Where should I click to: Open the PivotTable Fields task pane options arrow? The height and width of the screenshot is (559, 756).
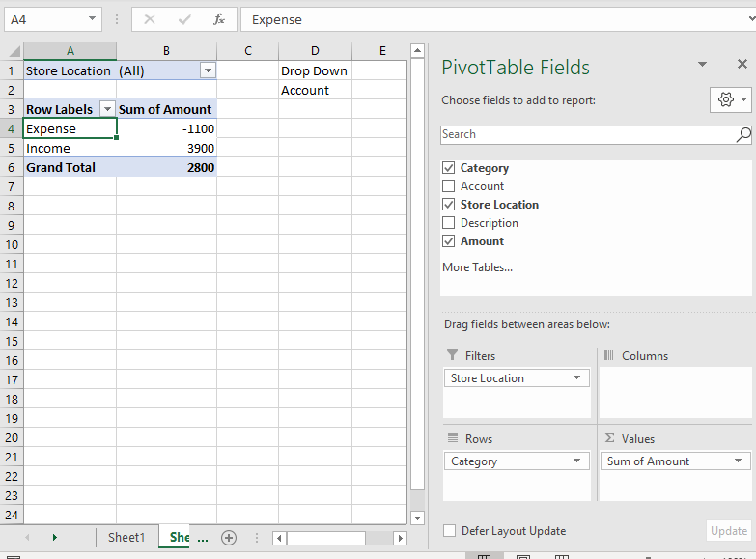(703, 64)
